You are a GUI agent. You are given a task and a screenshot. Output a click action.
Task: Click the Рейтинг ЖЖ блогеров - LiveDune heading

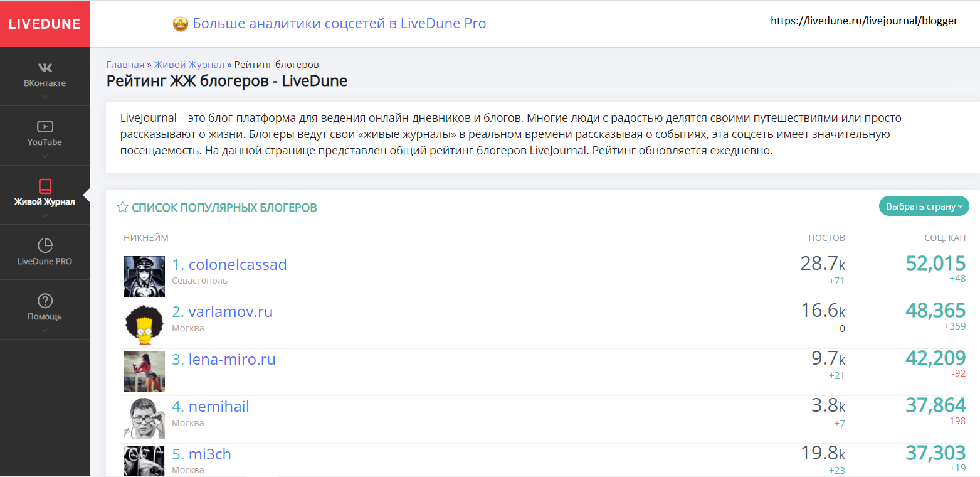[x=227, y=81]
